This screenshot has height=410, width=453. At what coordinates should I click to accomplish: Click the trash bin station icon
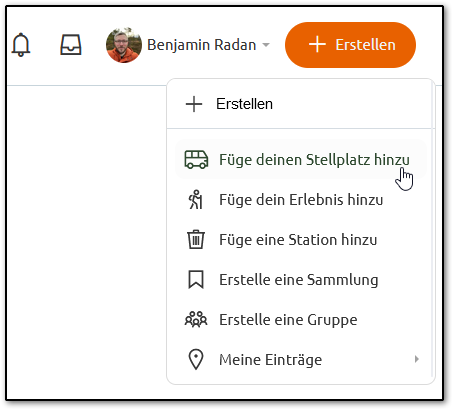(196, 239)
